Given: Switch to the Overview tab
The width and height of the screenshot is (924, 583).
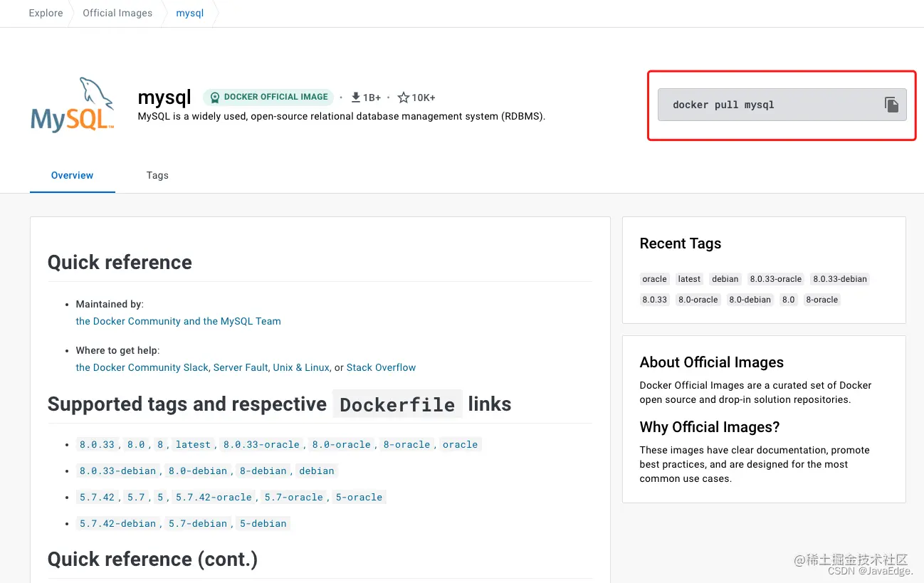Looking at the screenshot, I should point(73,175).
